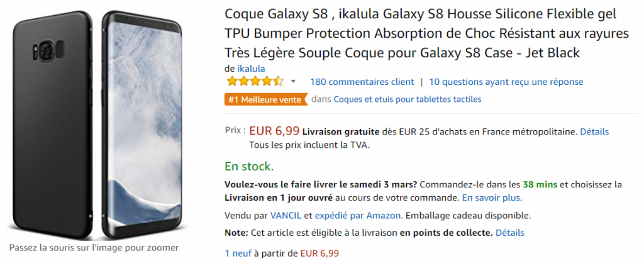Click the EUR 6,99 price

274,131
